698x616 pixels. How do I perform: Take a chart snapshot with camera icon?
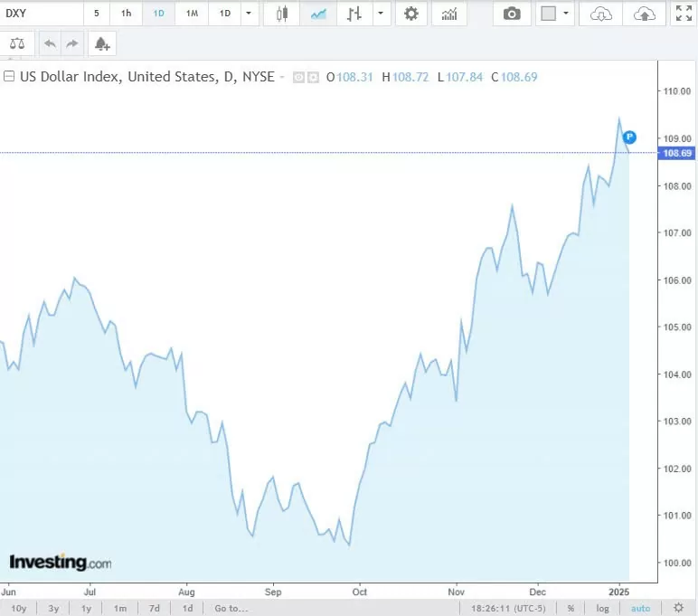[x=512, y=14]
